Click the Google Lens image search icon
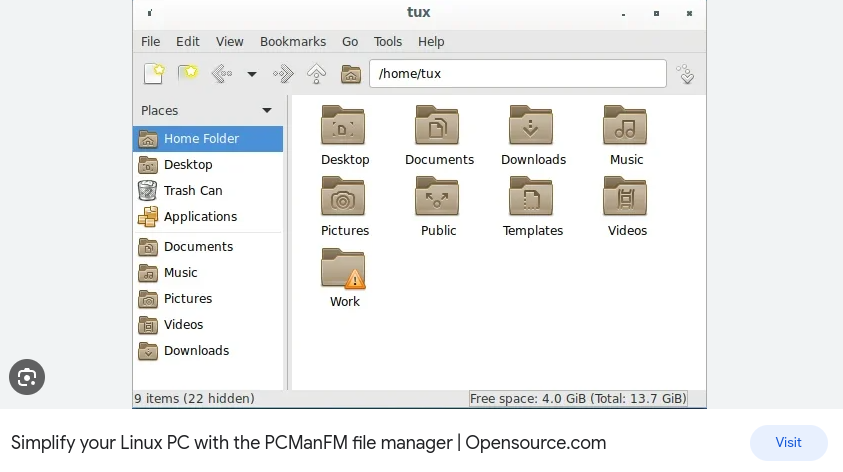 (27, 377)
